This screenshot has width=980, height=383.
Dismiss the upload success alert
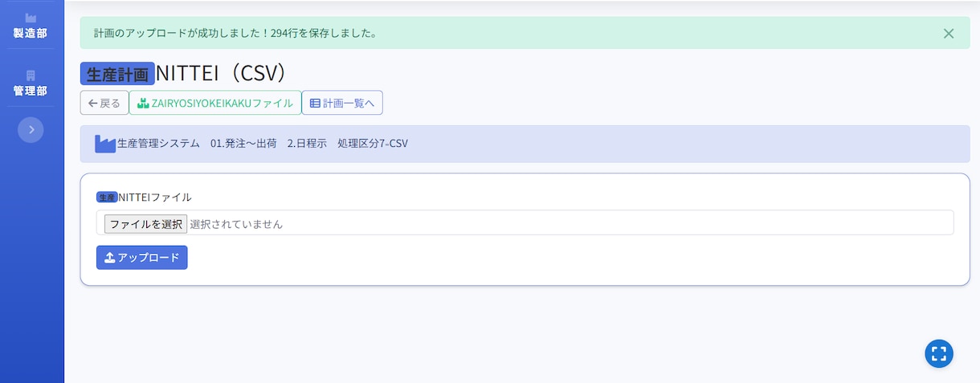pos(949,34)
